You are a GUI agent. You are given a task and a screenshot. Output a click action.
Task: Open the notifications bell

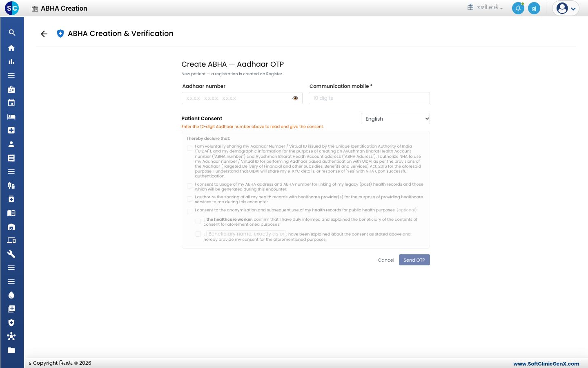[x=518, y=8]
